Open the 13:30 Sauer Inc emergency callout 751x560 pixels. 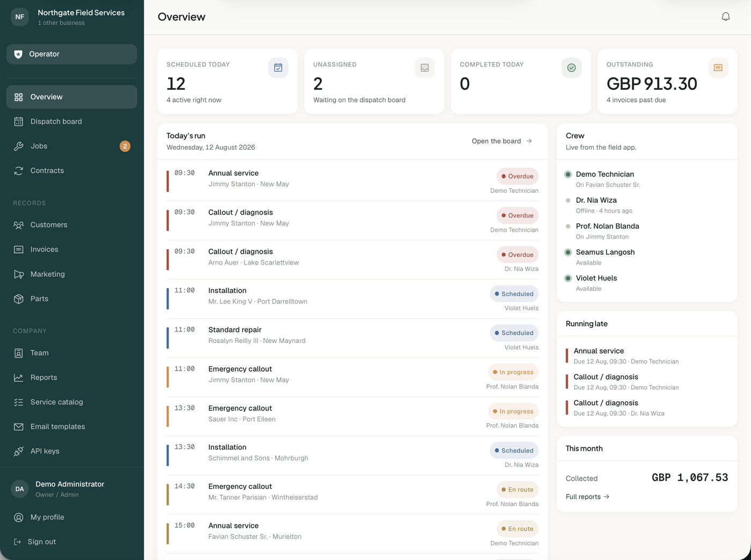352,416
